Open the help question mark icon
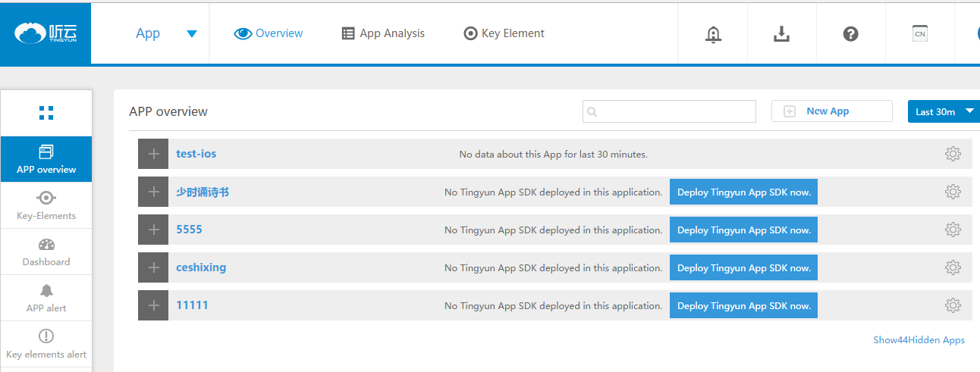The height and width of the screenshot is (372, 980). click(850, 34)
